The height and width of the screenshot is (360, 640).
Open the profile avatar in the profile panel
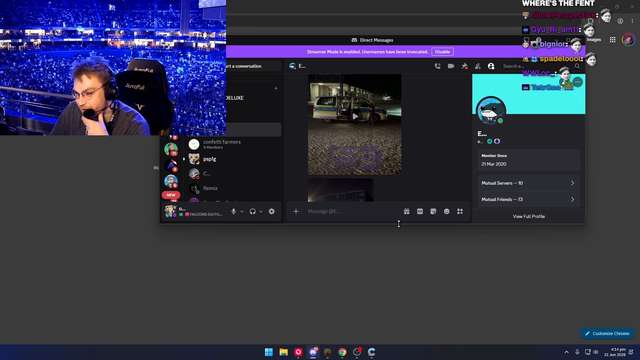point(491,110)
